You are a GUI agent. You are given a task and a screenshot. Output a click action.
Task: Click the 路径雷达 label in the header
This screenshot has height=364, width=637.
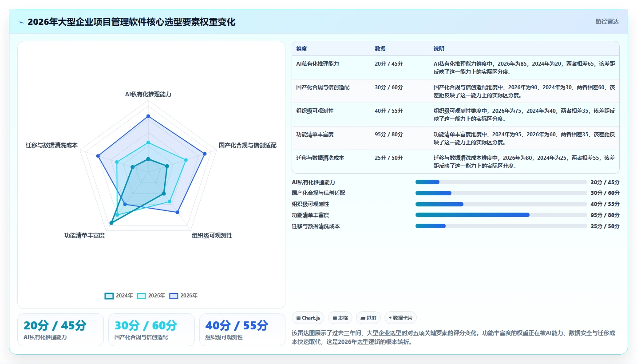point(607,21)
